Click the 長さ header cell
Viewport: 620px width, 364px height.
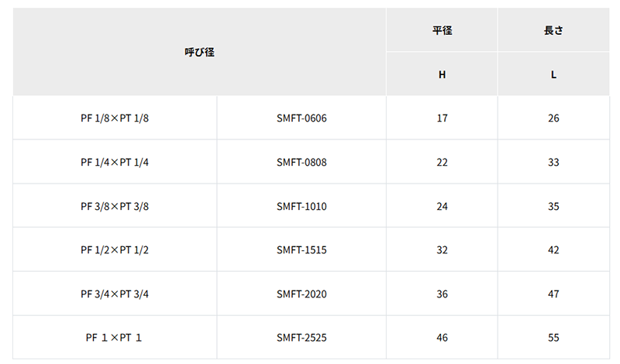click(553, 30)
